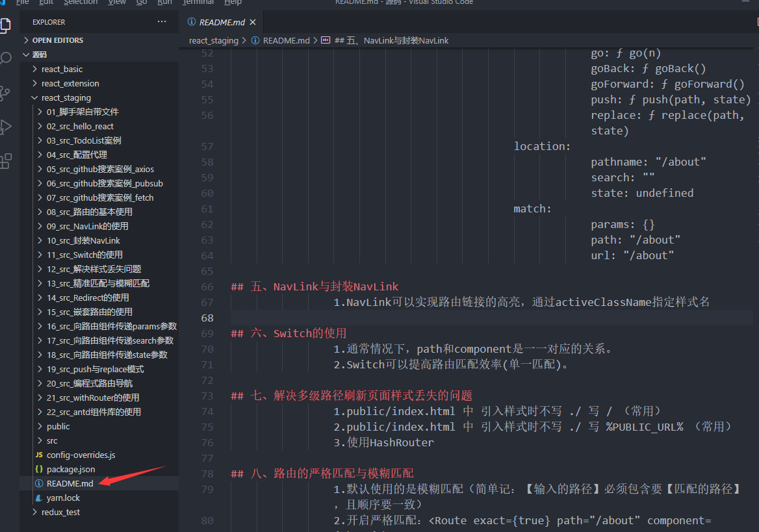Collapse the 源码 root folder
The width and height of the screenshot is (759, 532).
[27, 55]
